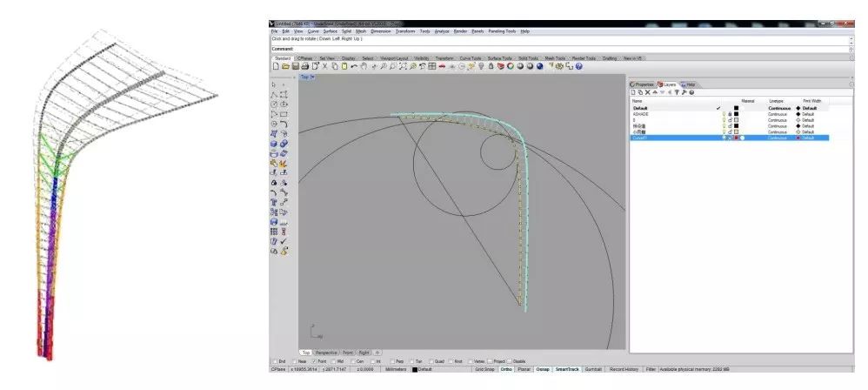Select the Box solid tool in left toolbar

274,144
